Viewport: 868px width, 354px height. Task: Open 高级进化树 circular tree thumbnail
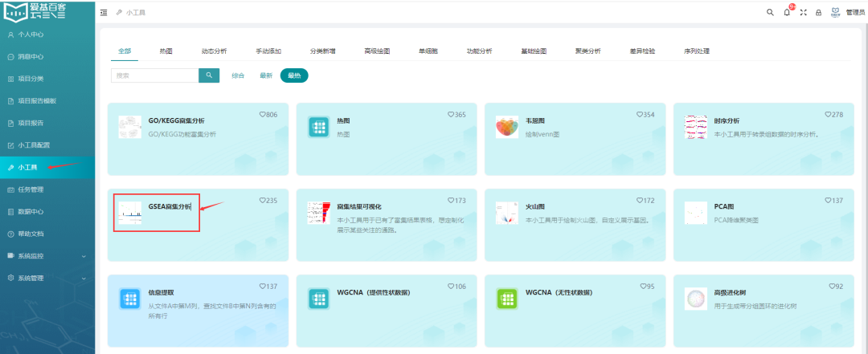tap(695, 299)
